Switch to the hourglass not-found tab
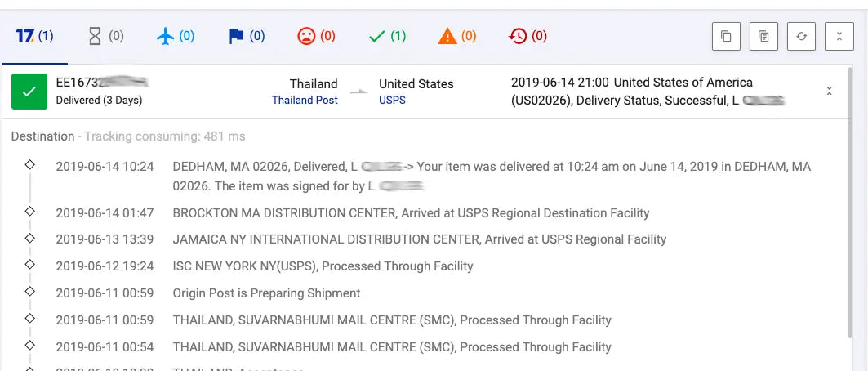Screen dimensions: 868x371 tap(106, 36)
